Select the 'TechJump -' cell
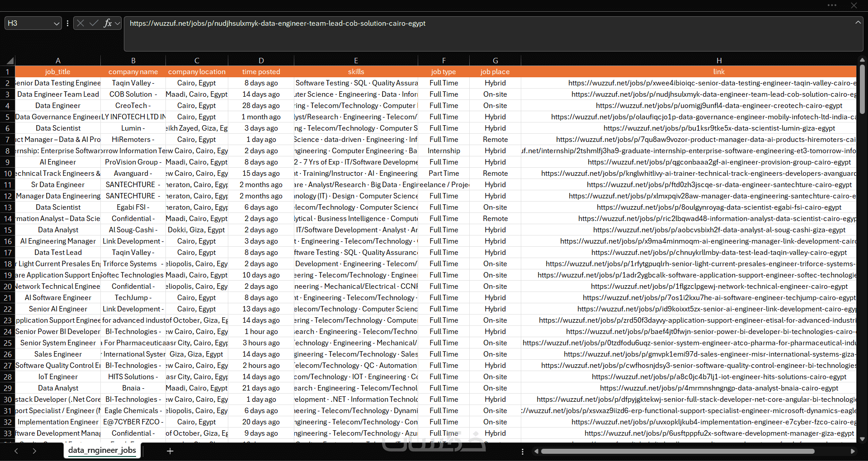This screenshot has width=868, height=461. click(x=133, y=298)
